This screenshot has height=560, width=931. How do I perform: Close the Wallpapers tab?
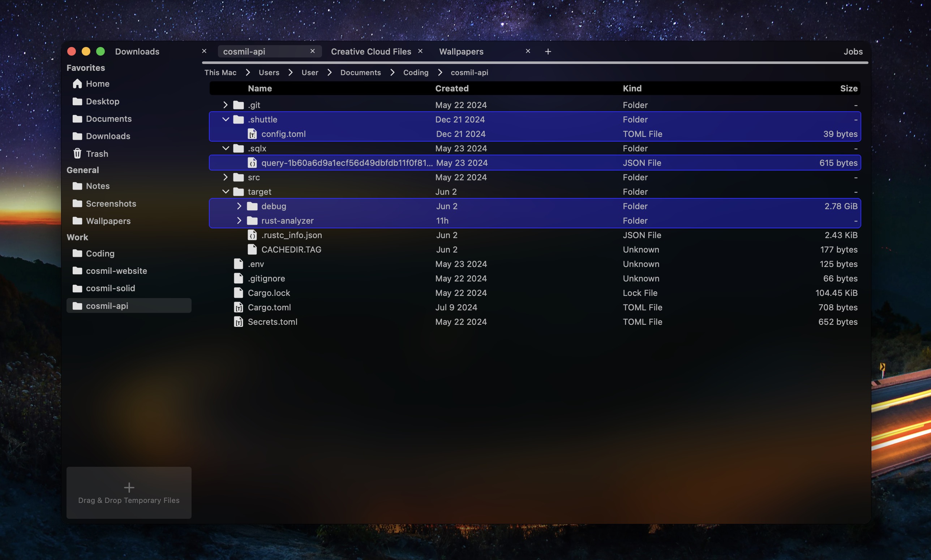tap(528, 51)
